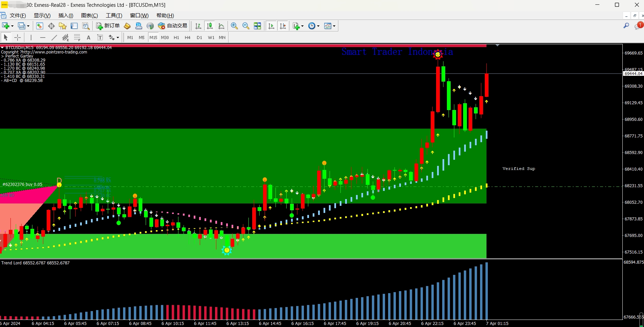Switch to the M1 timeframe

tap(130, 38)
